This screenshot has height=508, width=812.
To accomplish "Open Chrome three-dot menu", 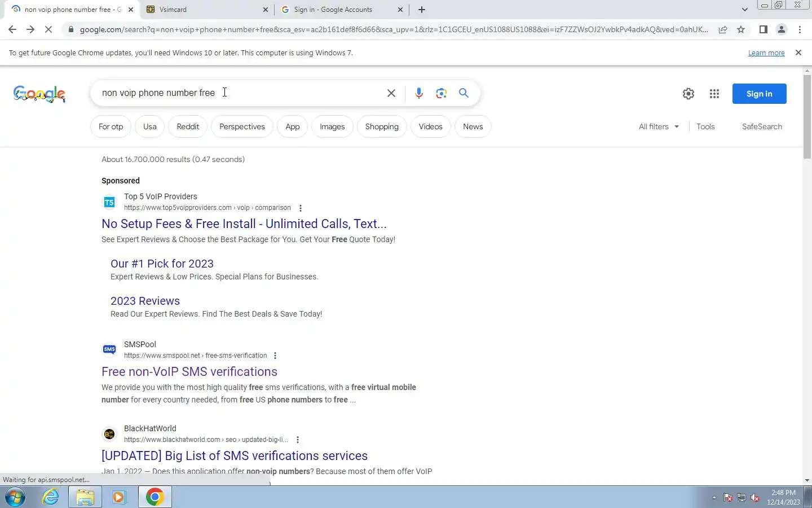I will point(800,29).
